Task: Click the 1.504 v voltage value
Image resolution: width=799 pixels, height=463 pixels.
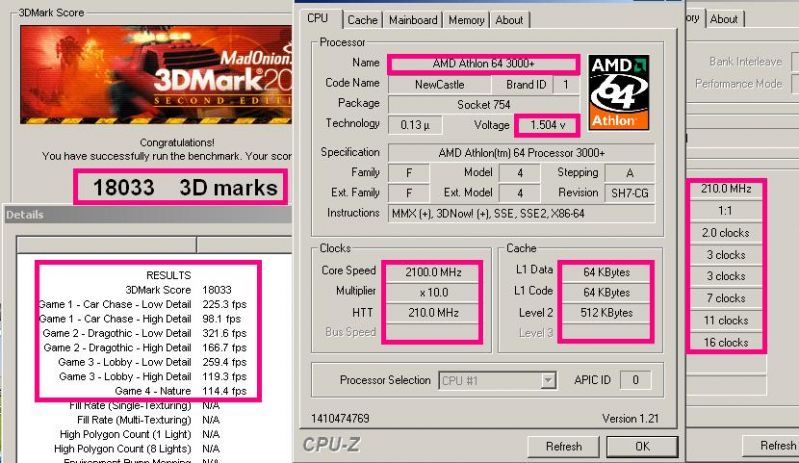Action: coord(547,125)
